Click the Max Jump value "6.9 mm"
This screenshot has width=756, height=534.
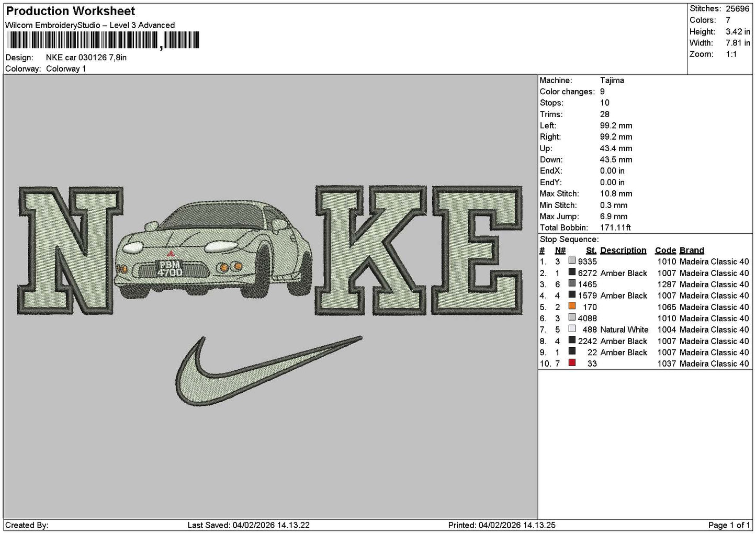tap(614, 217)
